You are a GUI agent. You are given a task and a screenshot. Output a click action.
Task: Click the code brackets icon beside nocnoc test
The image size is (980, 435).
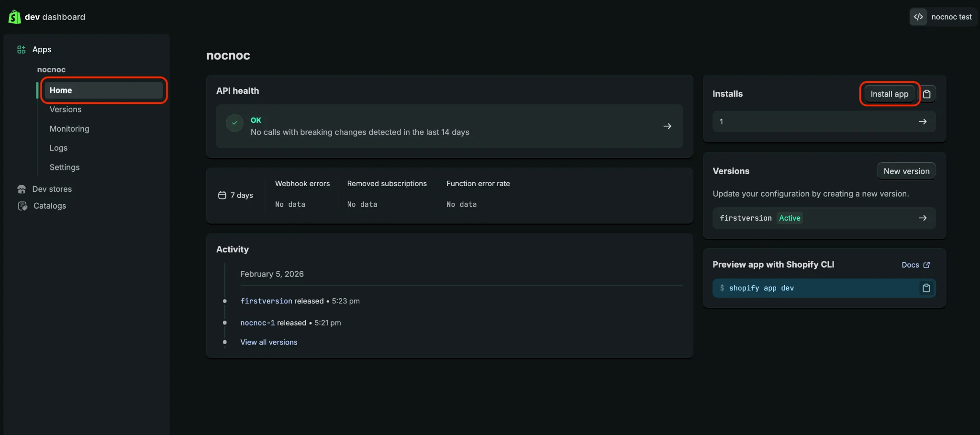pyautogui.click(x=918, y=17)
